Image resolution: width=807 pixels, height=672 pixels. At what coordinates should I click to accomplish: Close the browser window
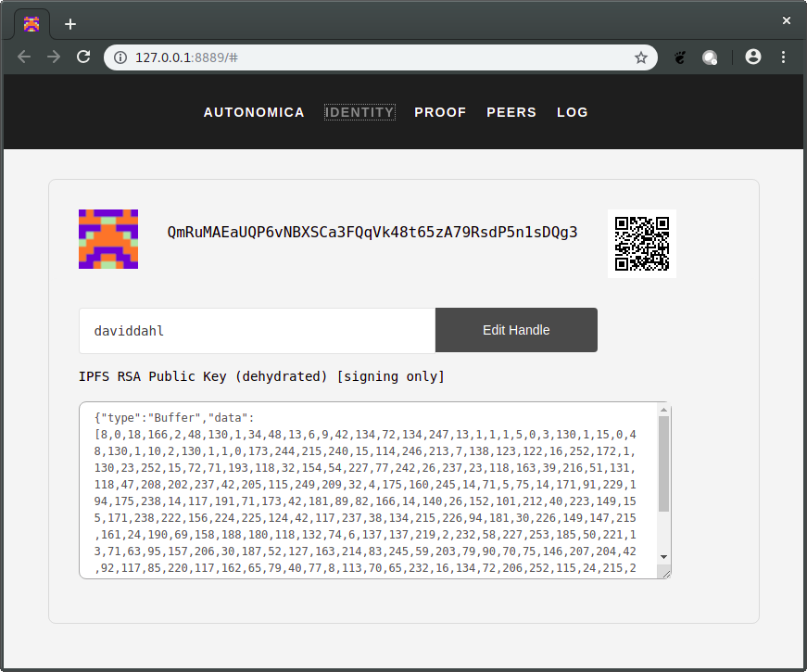787,20
